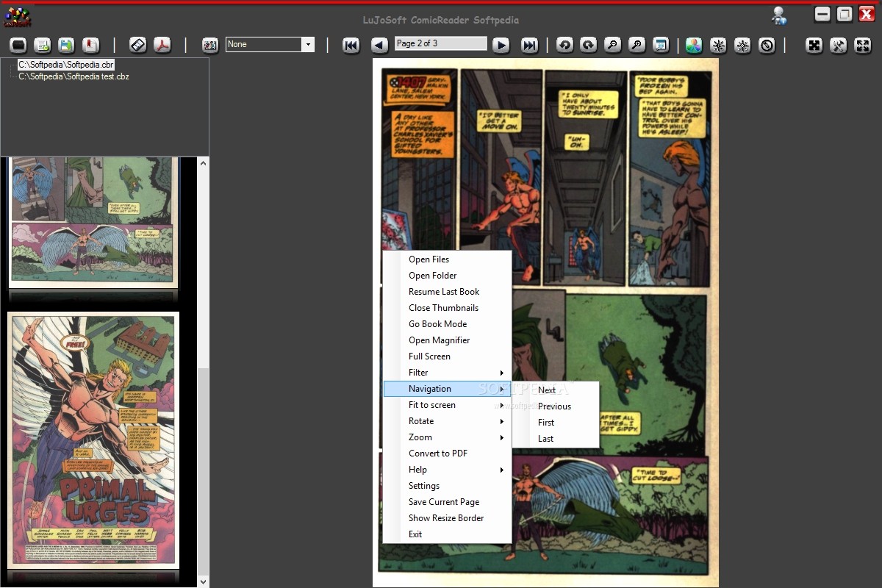This screenshot has width=882, height=588.
Task: Choose Last in Navigation submenu
Action: [x=556, y=439]
